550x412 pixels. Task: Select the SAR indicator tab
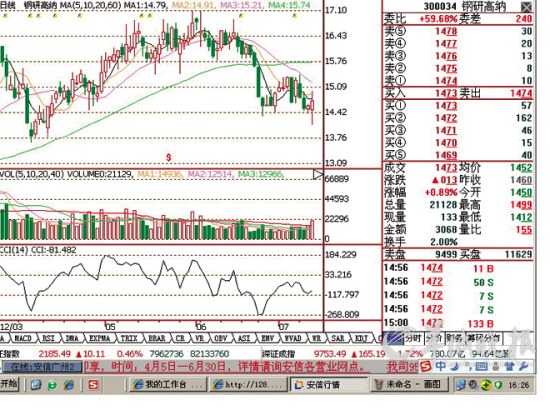click(x=338, y=338)
